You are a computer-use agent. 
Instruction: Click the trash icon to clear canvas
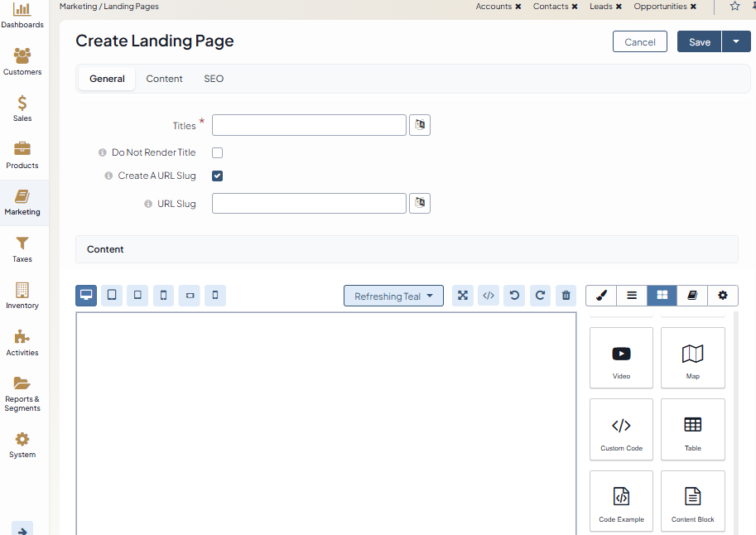(x=566, y=296)
